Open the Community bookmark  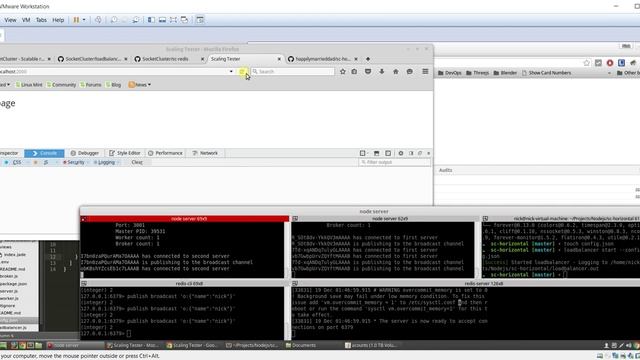point(61,84)
